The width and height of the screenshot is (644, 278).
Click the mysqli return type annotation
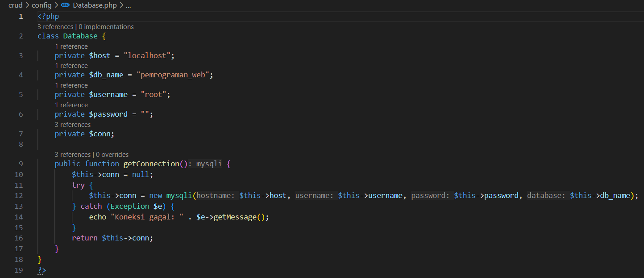(208, 163)
